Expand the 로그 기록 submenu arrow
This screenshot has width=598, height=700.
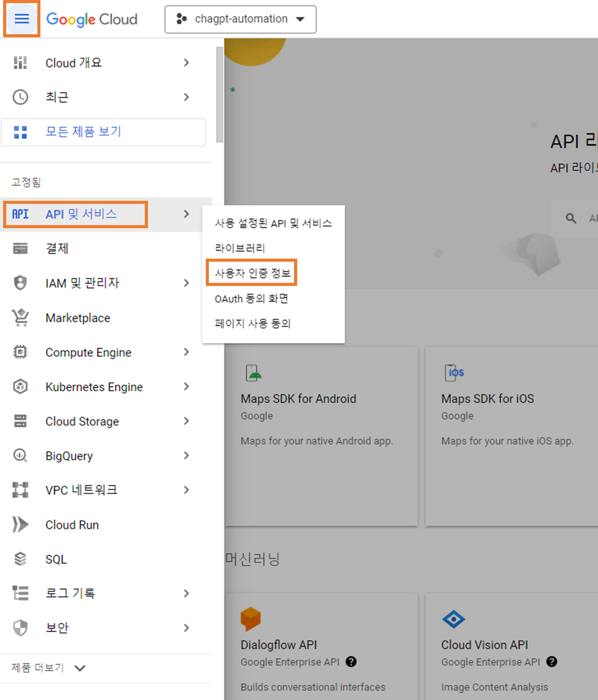coord(186,593)
